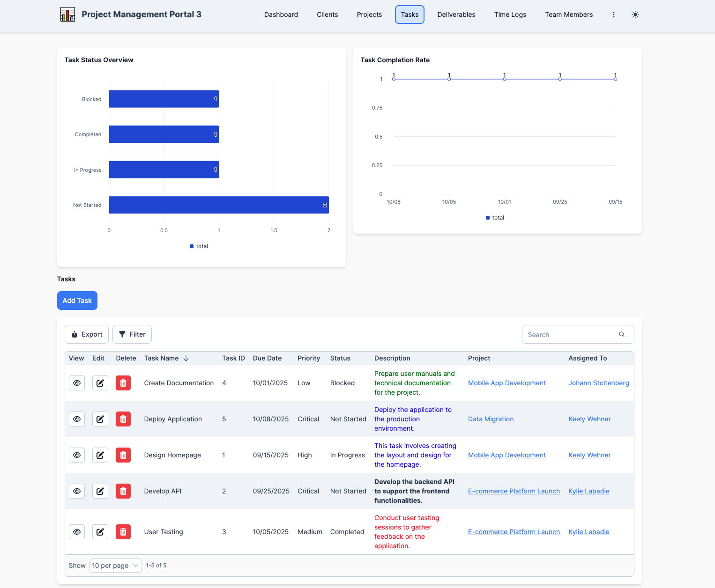Switch to the Deliverables tab
The height and width of the screenshot is (588, 715).
click(x=456, y=15)
